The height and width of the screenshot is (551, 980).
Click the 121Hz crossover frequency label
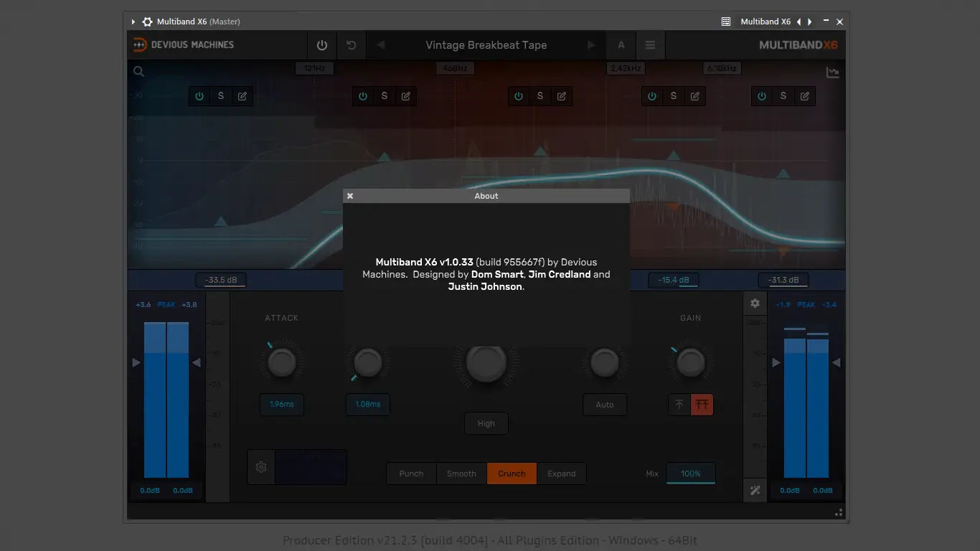point(314,68)
